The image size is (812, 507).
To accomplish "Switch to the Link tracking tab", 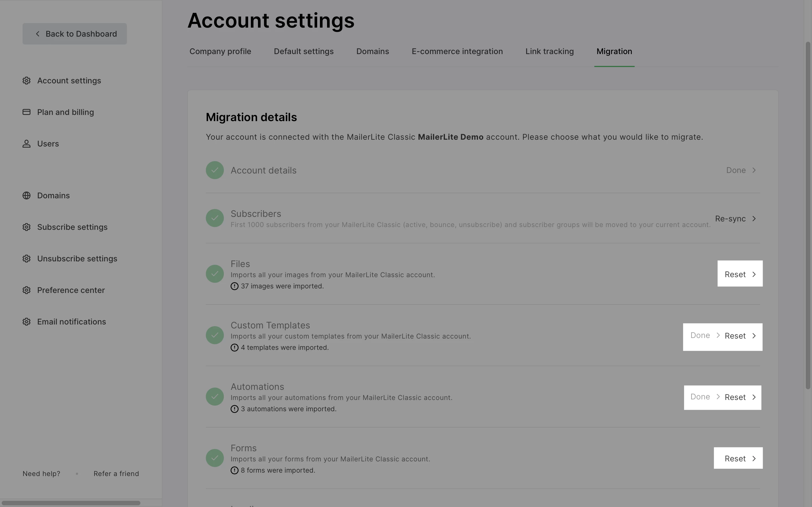I will click(549, 51).
